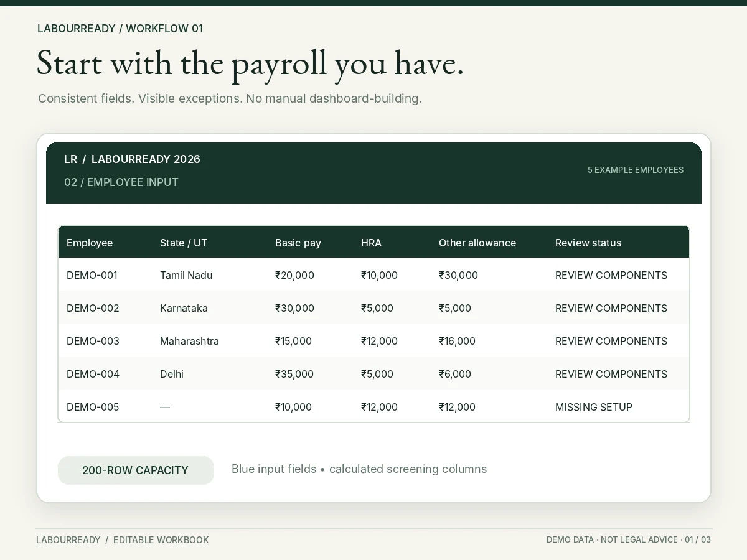Click the ₹5,000 HRA for DEMO-002

pyautogui.click(x=377, y=308)
